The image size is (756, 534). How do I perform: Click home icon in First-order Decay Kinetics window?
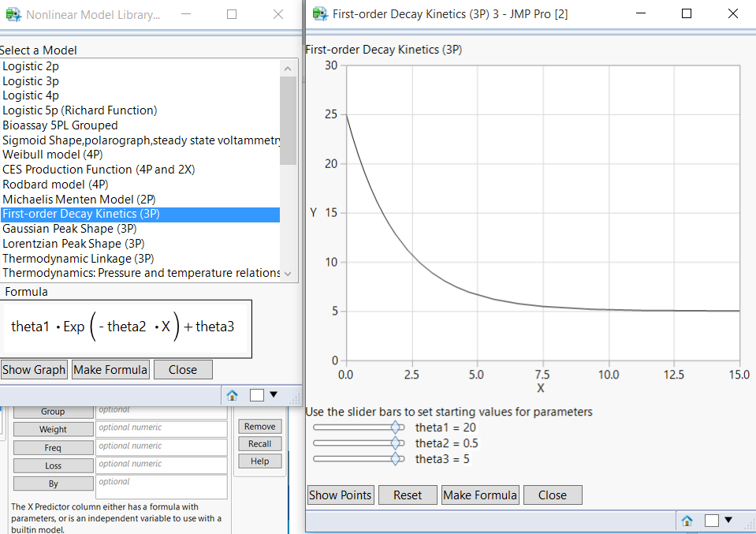[x=687, y=521]
